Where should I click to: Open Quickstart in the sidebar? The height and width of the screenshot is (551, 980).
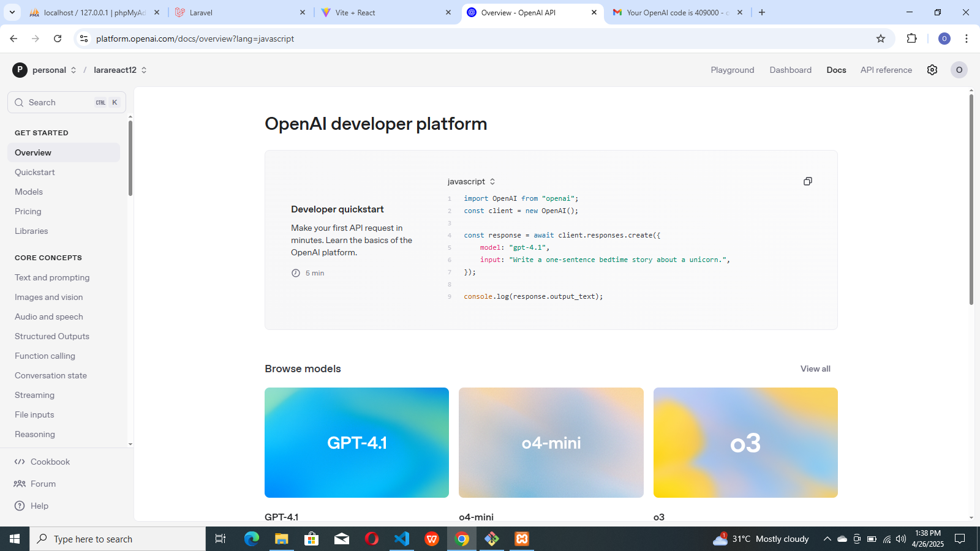point(64,172)
